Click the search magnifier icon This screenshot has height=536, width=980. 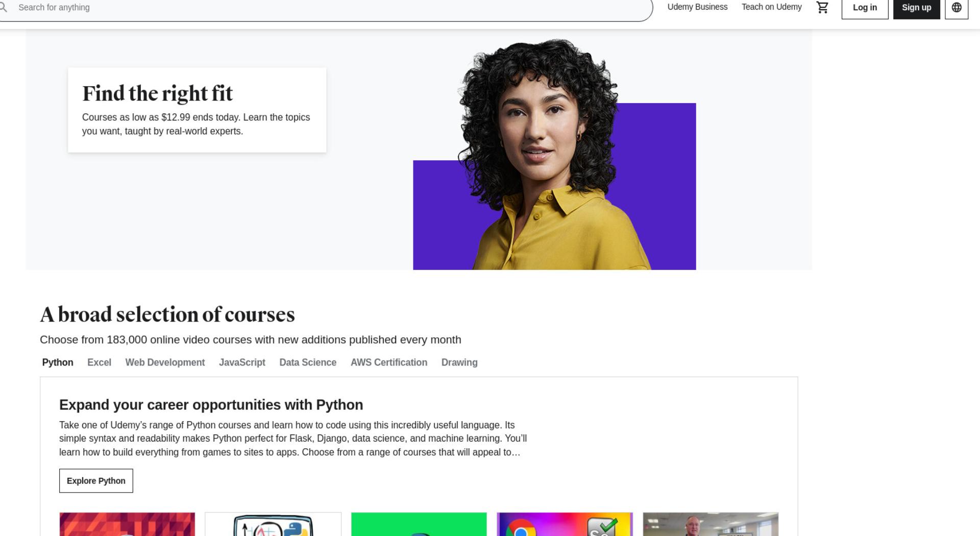click(x=4, y=7)
